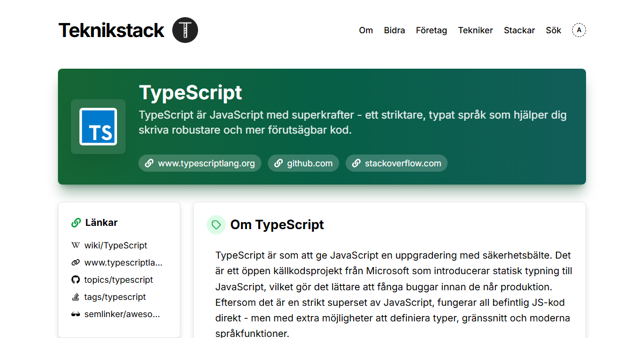Click chain icon in github.com pill
Screen dimensions: 644x338
click(279, 163)
